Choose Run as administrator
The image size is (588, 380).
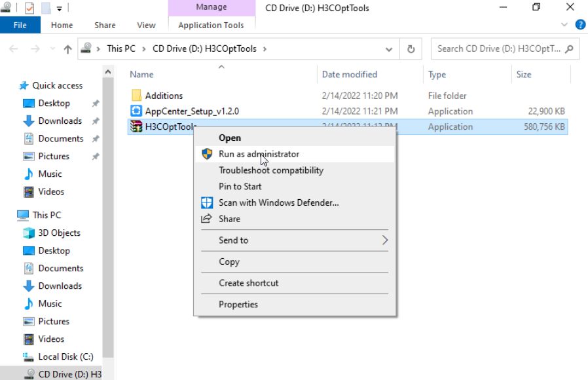[x=295, y=154]
